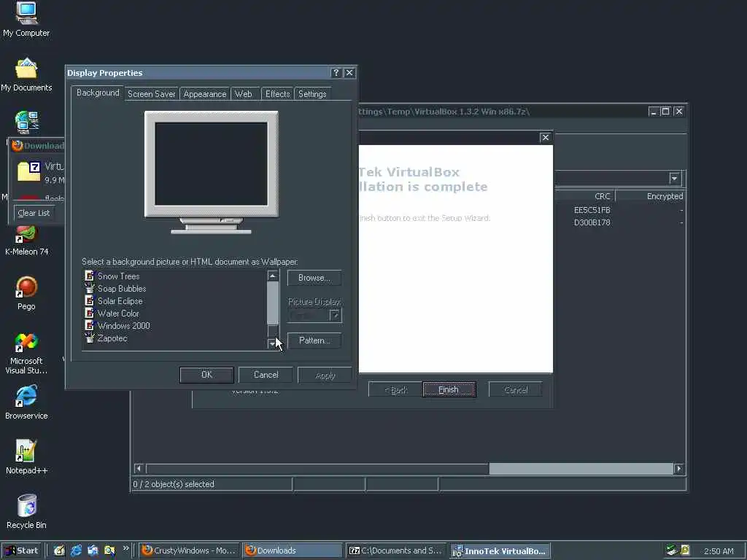Click the 7z file icon in Downloads list
Viewport: 747px width, 560px height.
point(28,171)
